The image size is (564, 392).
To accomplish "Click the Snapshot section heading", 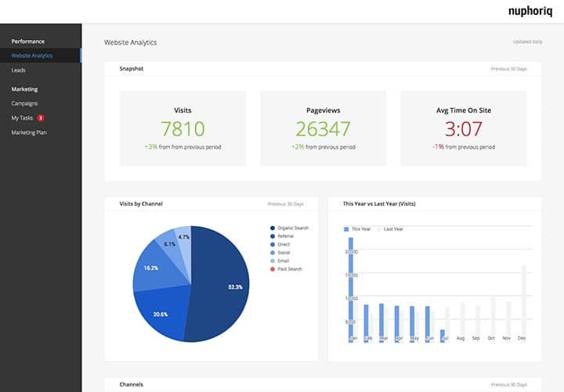I will point(132,69).
